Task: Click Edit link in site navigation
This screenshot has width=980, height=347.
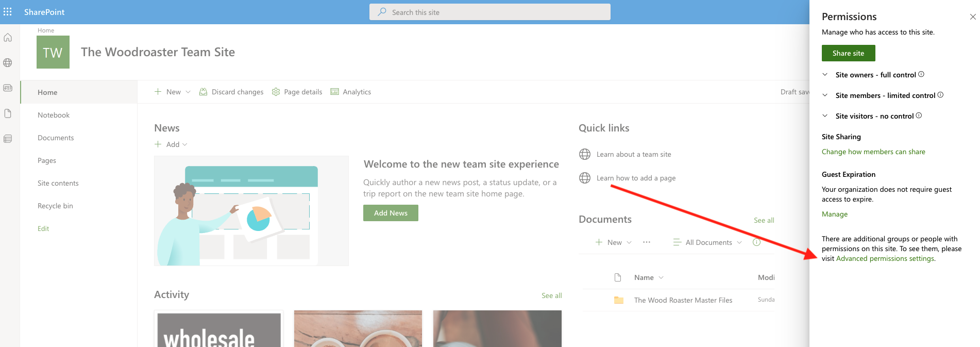Action: [43, 228]
